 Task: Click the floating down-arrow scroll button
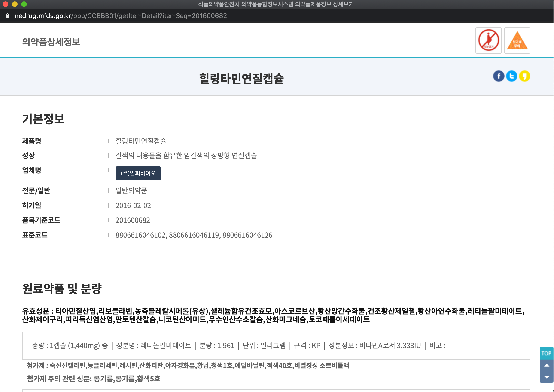pos(546,377)
